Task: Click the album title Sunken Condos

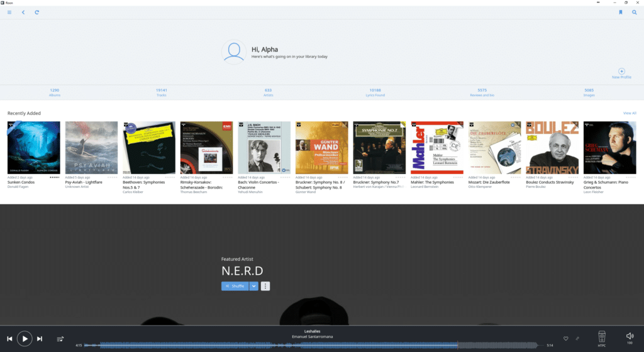Action: (x=21, y=182)
